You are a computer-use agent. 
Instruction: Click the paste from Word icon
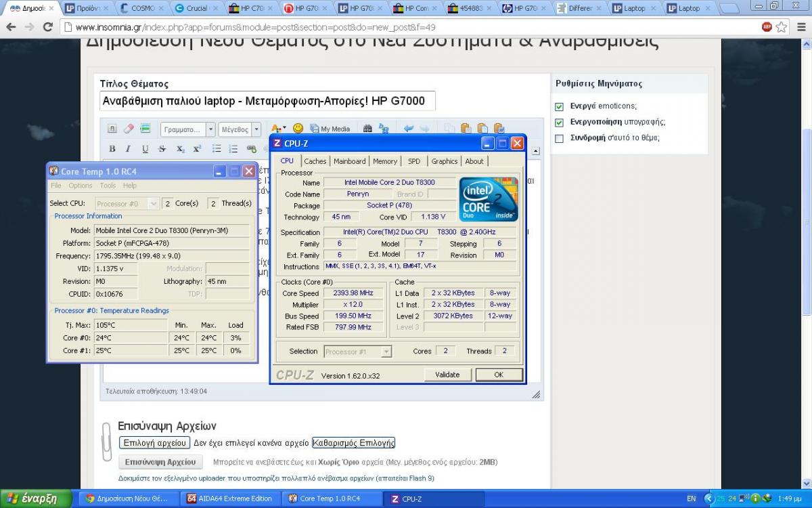click(499, 129)
